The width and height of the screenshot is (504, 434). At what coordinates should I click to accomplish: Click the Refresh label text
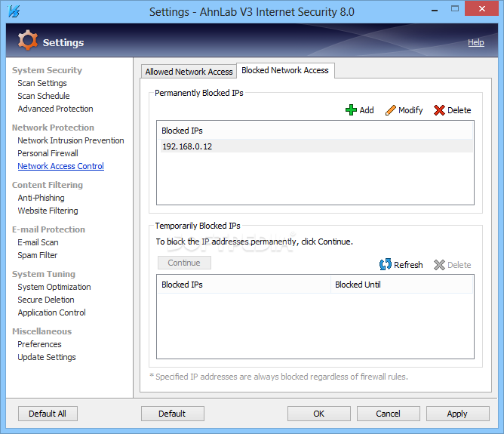(408, 265)
